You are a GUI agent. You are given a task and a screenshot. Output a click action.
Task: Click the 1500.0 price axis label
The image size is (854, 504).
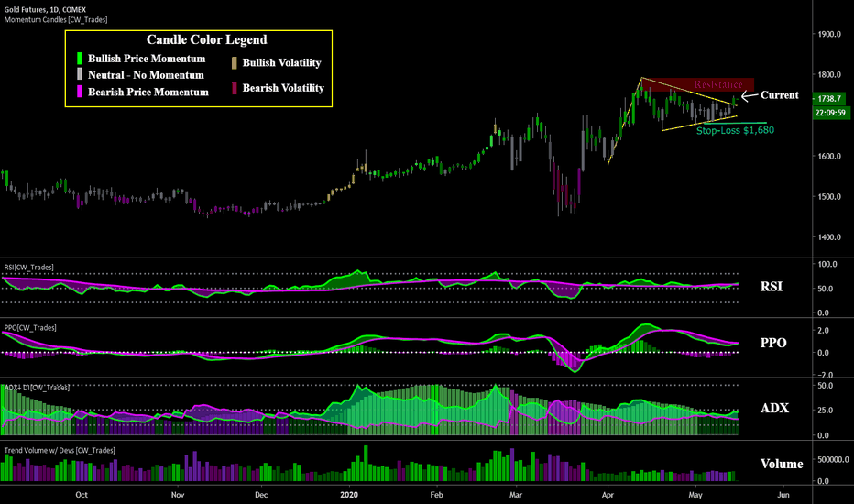829,197
